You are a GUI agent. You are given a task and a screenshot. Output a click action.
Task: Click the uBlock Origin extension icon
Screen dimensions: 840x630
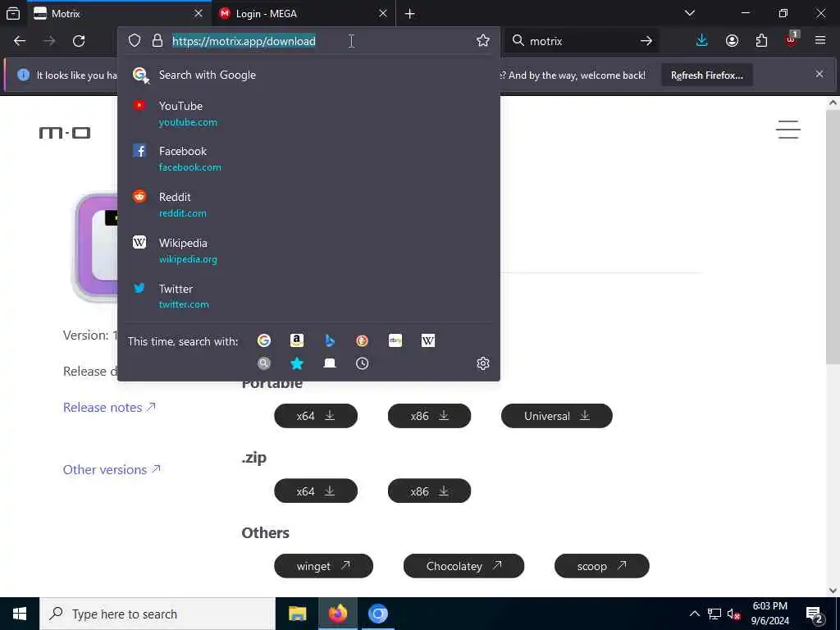click(x=792, y=40)
